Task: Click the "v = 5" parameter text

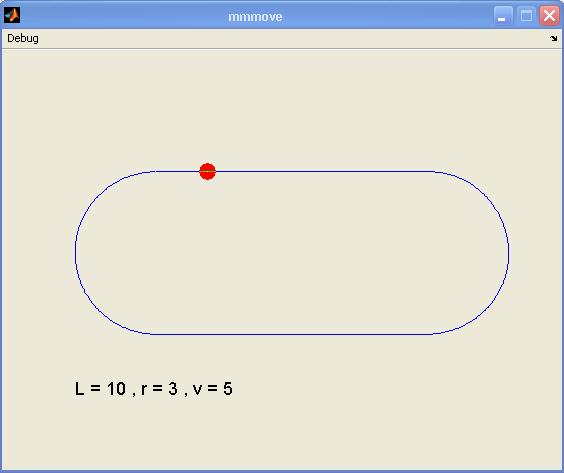Action: coord(213,389)
